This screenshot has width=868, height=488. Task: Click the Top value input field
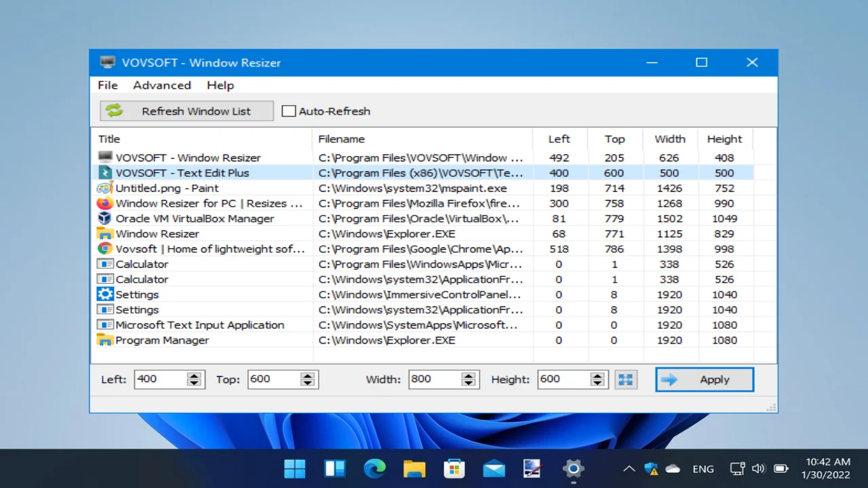click(274, 380)
